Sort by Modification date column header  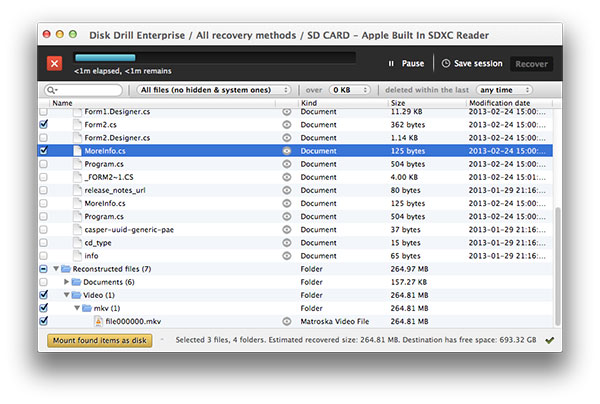pos(510,103)
